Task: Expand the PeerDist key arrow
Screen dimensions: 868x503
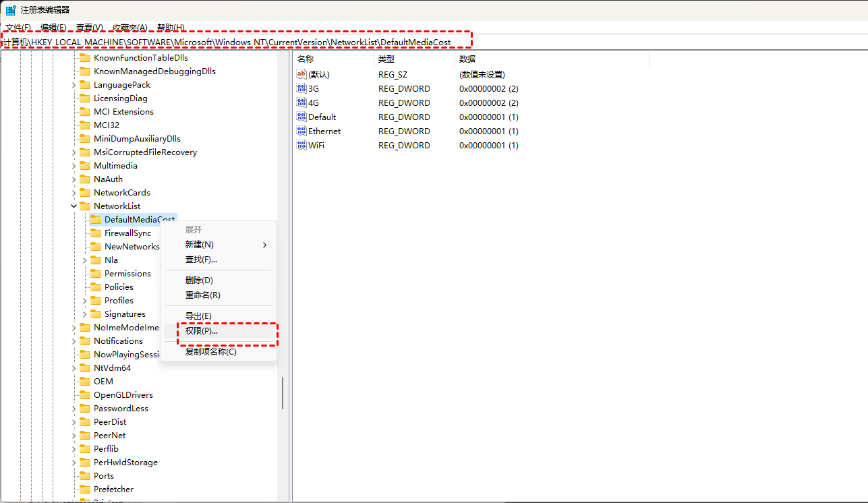Action: tap(74, 422)
